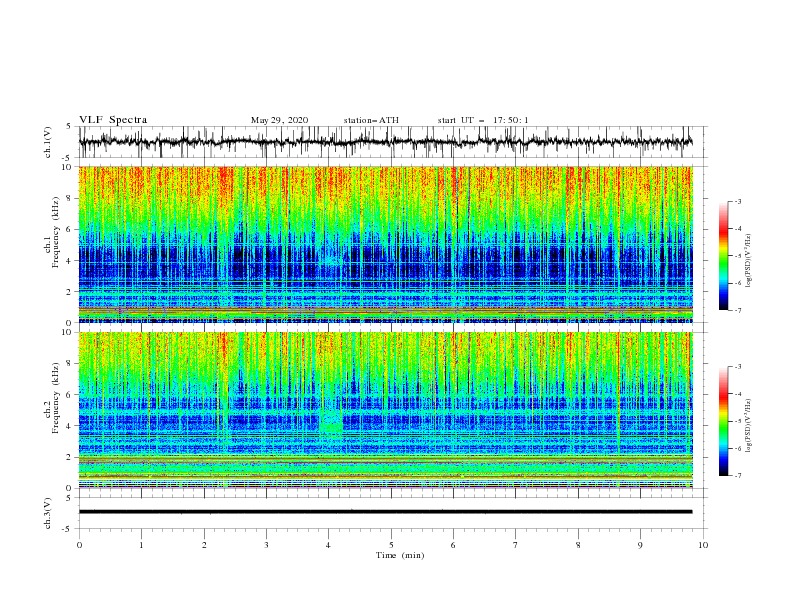Select the "start UT = 17:50:1" text
Viewport: 792px width, 612px height.
(483, 120)
